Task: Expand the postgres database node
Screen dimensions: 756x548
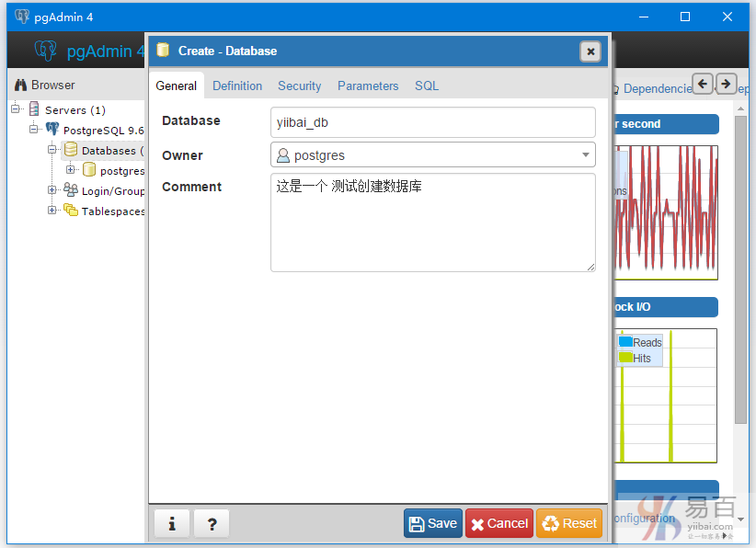Action: pos(71,170)
